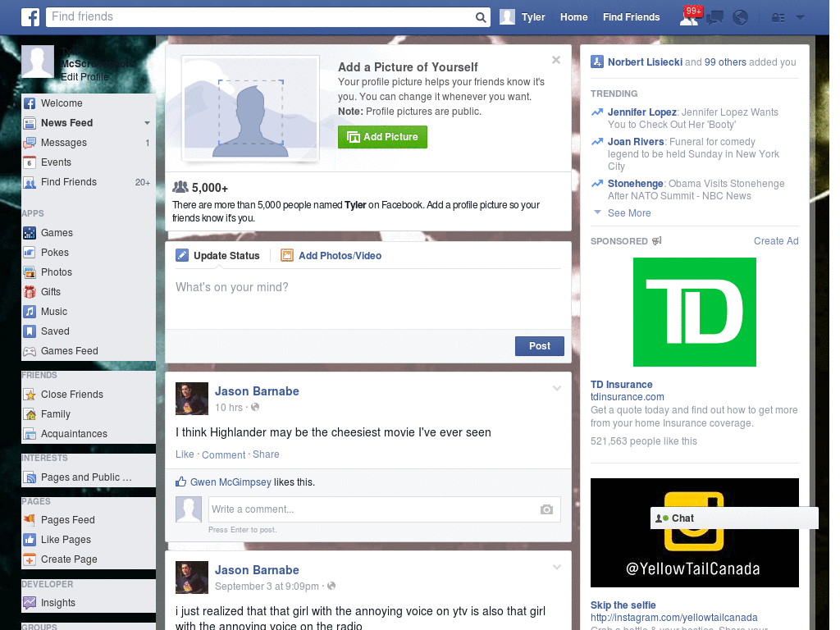Close the Add a Picture card
The height and width of the screenshot is (630, 840).
[556, 60]
